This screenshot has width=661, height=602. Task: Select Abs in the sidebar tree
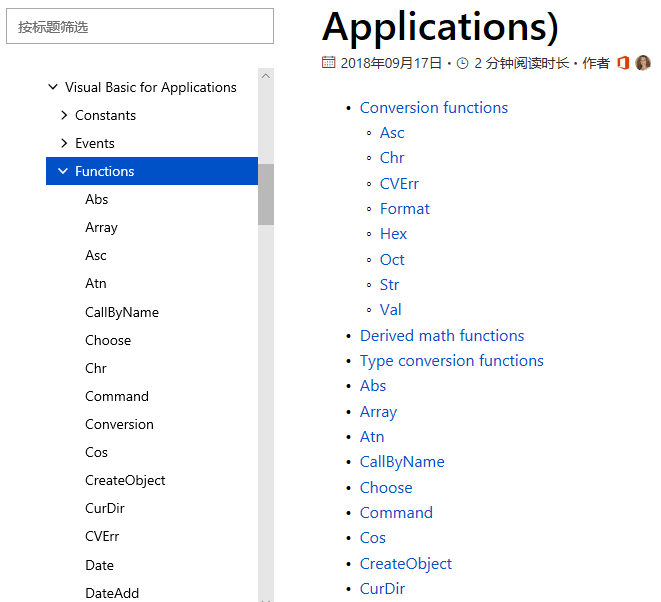(97, 199)
